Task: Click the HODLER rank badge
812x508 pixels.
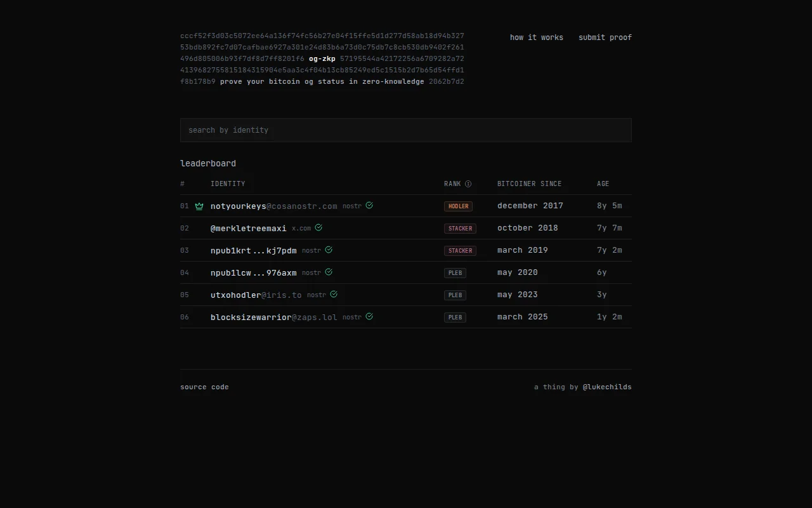Action: [x=458, y=206]
